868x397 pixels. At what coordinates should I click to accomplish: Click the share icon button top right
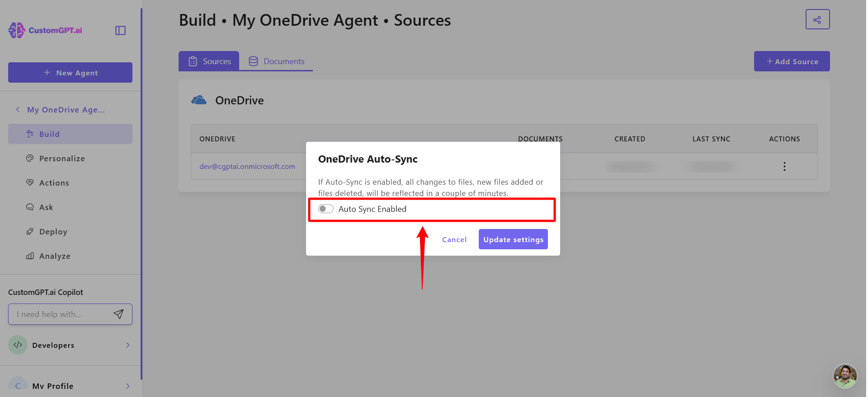817,19
